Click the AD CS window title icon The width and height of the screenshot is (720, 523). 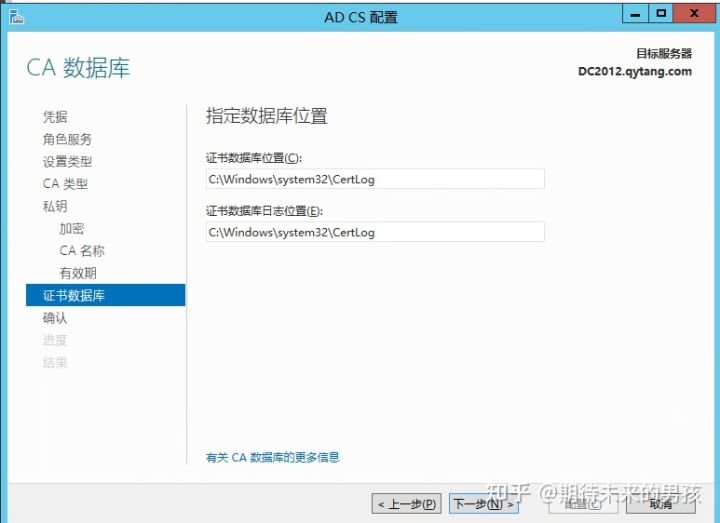[17, 17]
